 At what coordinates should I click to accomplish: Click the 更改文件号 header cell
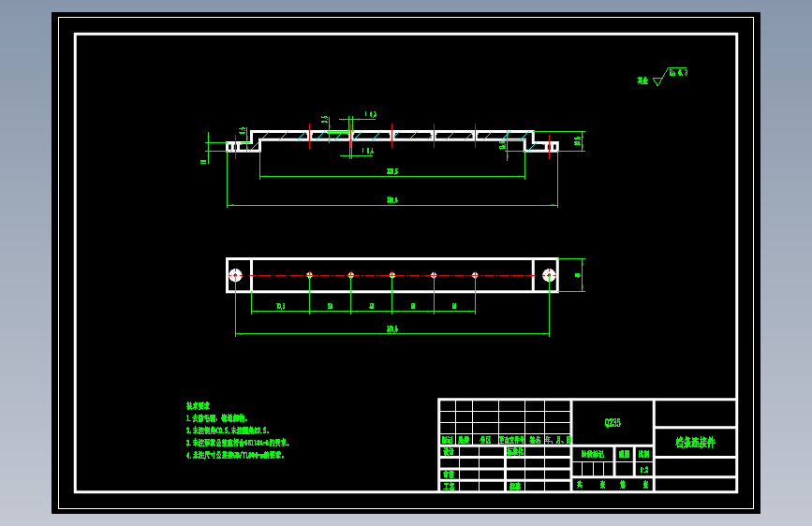[x=511, y=440]
